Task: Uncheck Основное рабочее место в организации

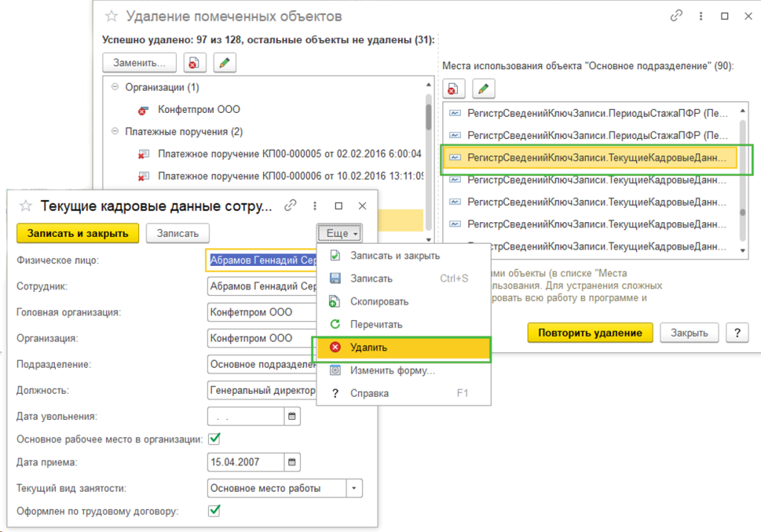Action: point(215,439)
